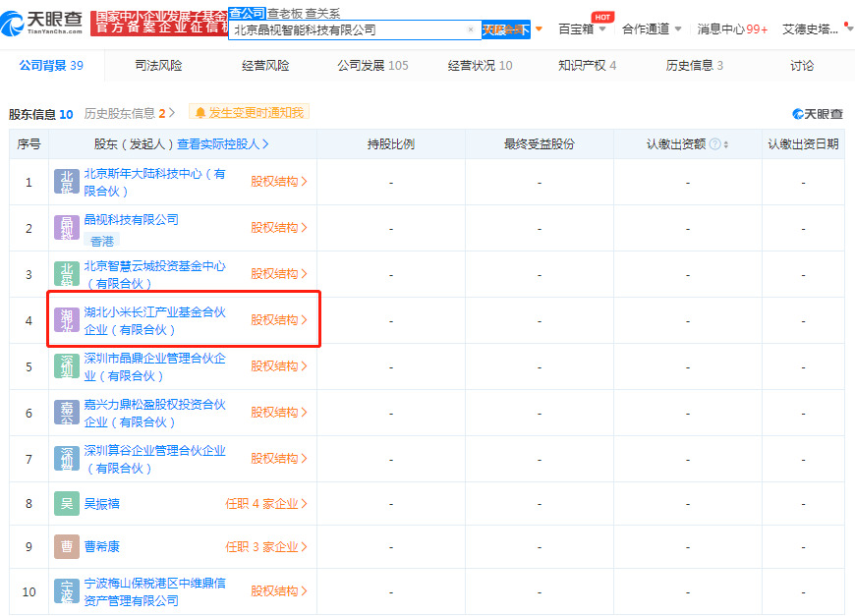Open 股权结构 for 深圳算谷企业管理合伙企业

(x=279, y=459)
